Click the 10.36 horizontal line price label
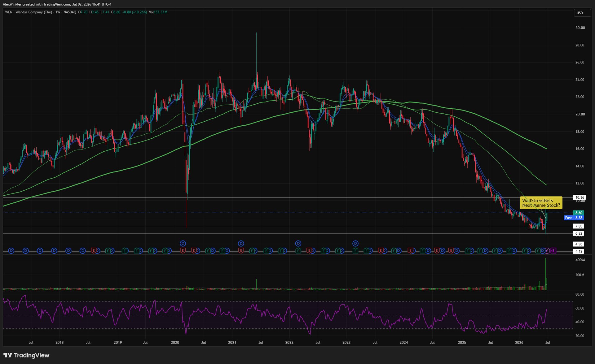The width and height of the screenshot is (595, 364). [x=580, y=197]
